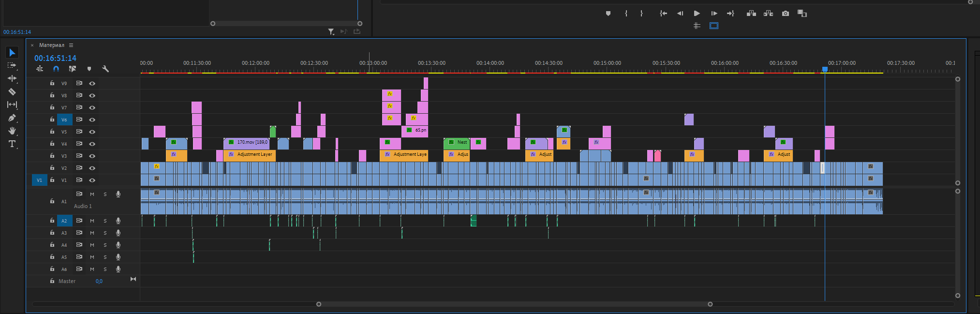Viewport: 980px width, 314px height.
Task: Grab left handle of bottom zoom scrollbar
Action: click(x=319, y=304)
